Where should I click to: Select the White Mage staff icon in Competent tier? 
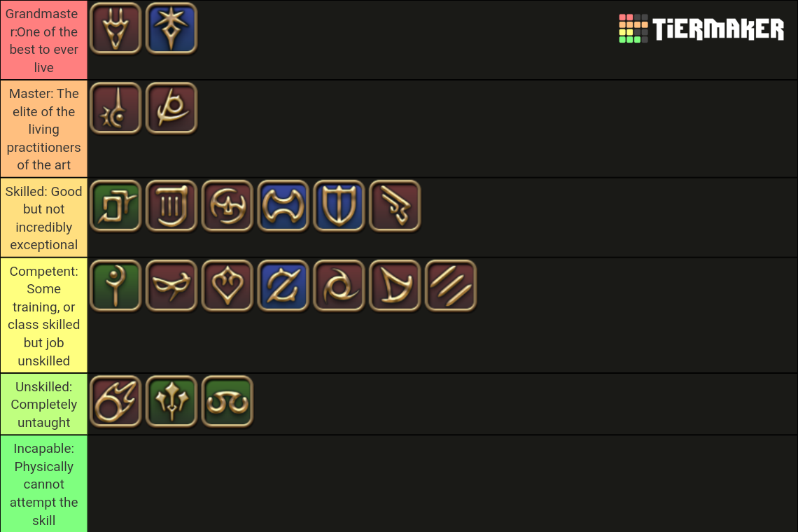pos(115,285)
